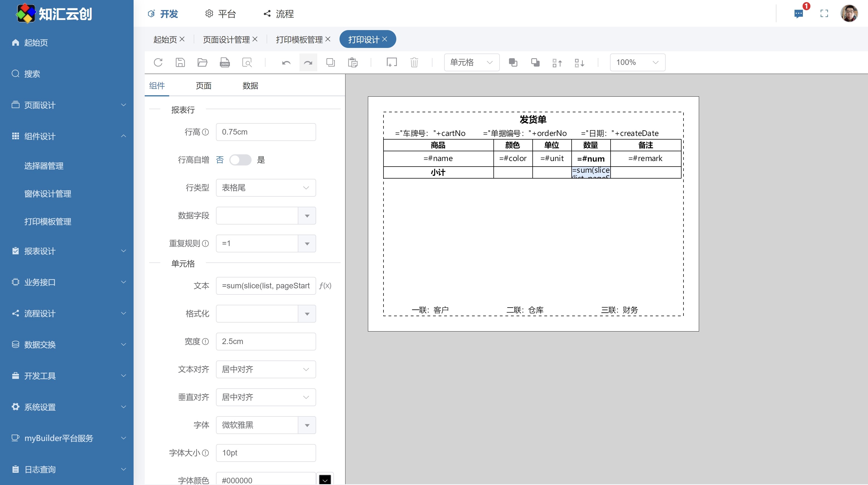The width and height of the screenshot is (868, 485).
Task: Open the 行类型 dropdown showing 表格尾
Action: 265,188
